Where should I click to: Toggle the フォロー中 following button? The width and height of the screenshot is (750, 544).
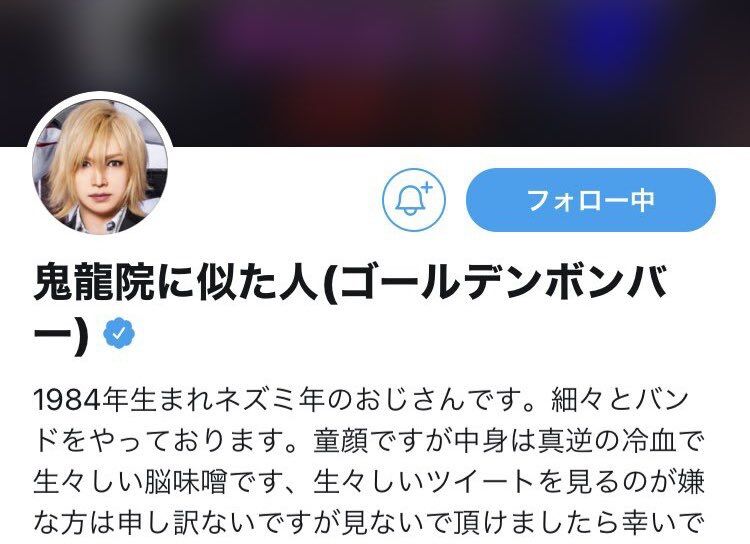click(591, 200)
